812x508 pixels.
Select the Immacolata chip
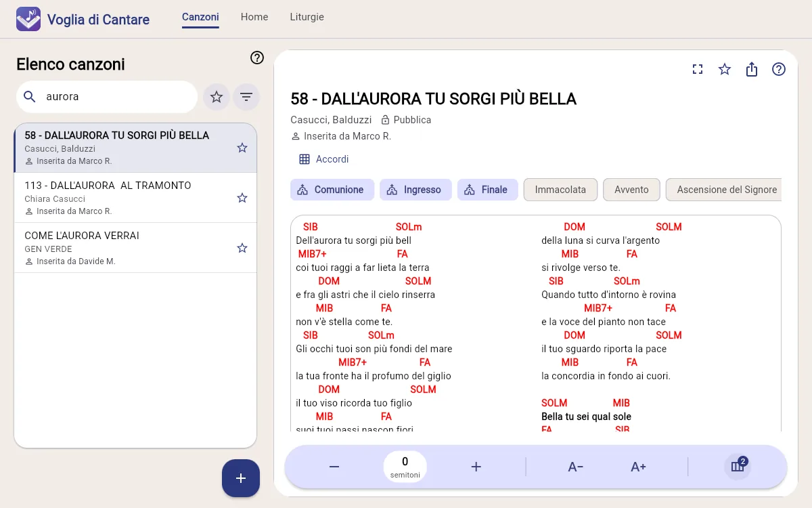click(x=560, y=190)
